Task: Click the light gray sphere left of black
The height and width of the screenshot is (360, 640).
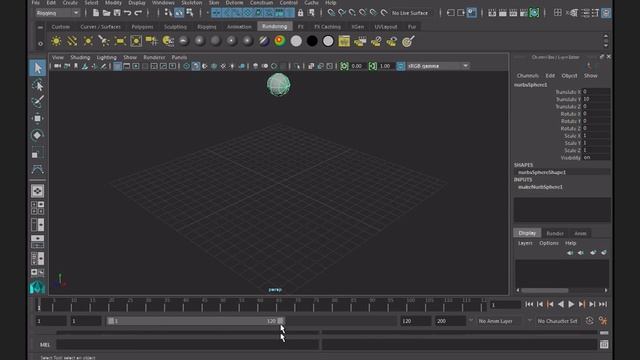Action: 296,41
